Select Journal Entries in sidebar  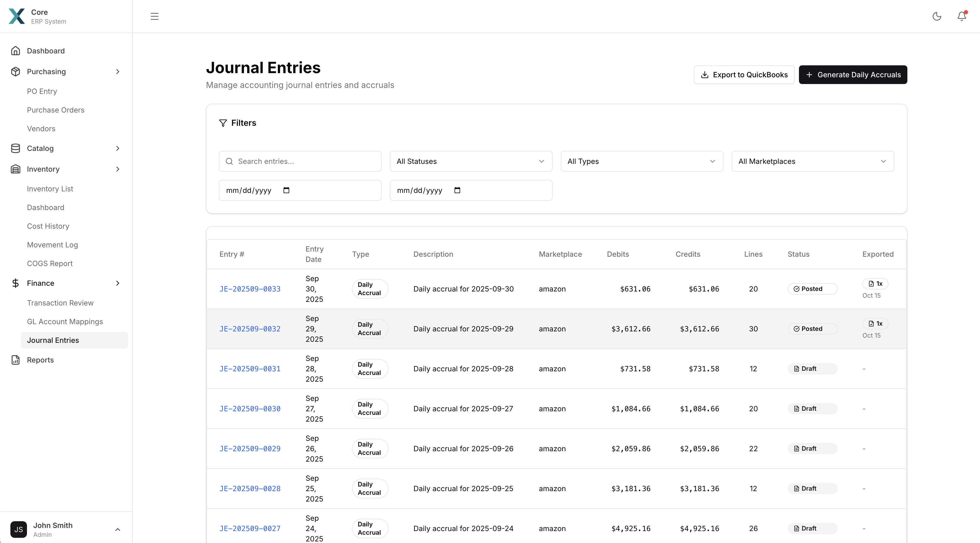[53, 340]
